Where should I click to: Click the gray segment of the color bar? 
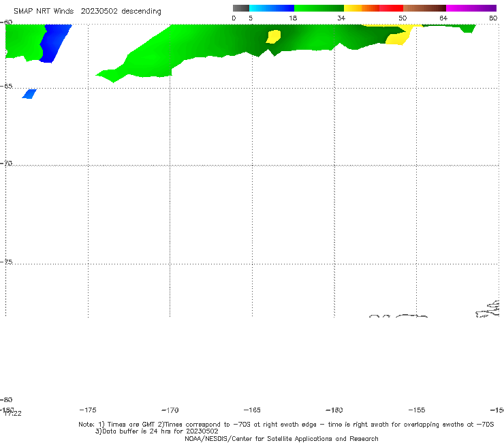(241, 8)
